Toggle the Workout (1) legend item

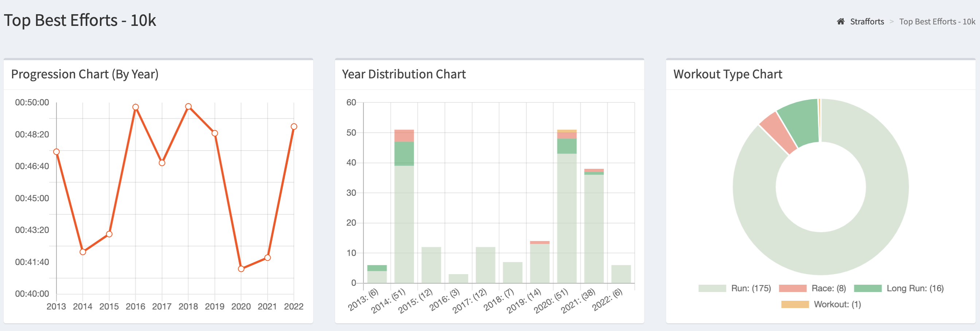coord(821,304)
